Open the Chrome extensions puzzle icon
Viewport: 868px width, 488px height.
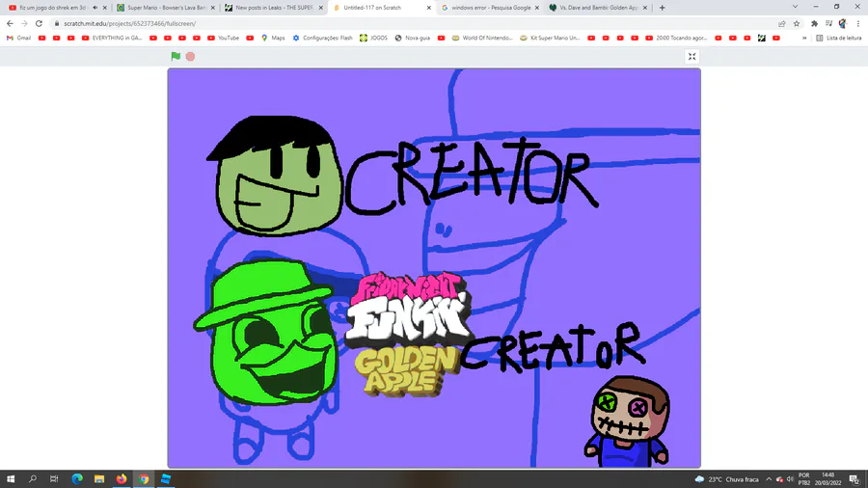pyautogui.click(x=814, y=24)
